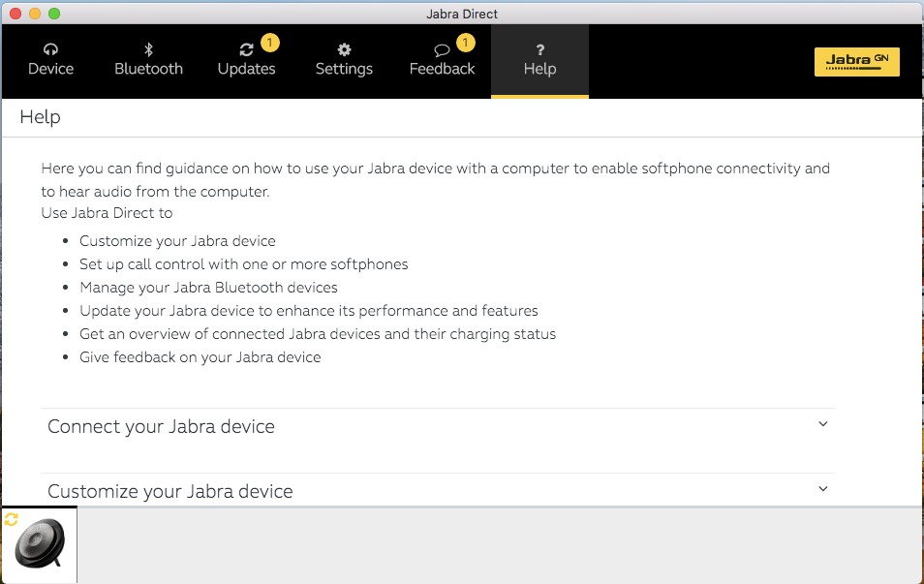Go to the Settings tab
924x584 pixels.
click(344, 61)
